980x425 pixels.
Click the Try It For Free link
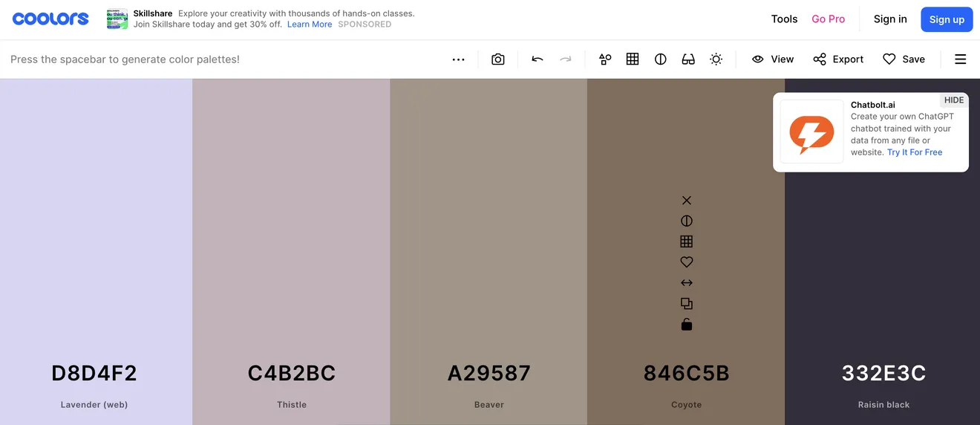[915, 152]
